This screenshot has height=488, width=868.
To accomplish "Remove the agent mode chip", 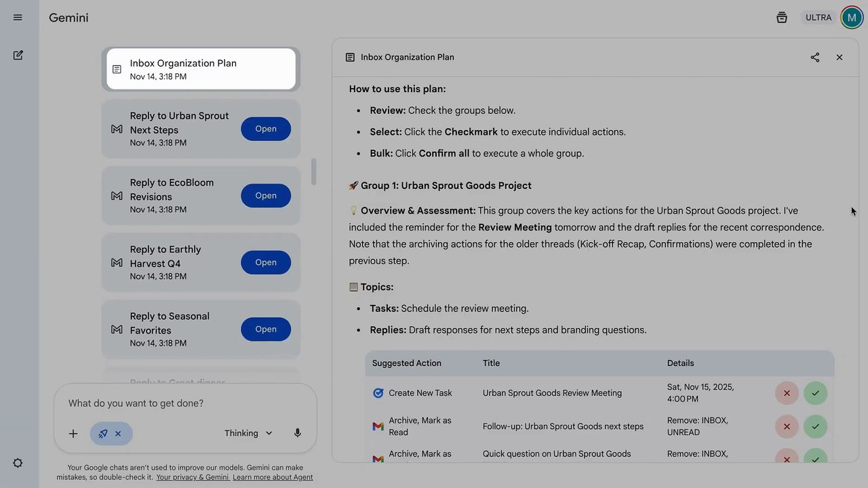I will (x=118, y=433).
